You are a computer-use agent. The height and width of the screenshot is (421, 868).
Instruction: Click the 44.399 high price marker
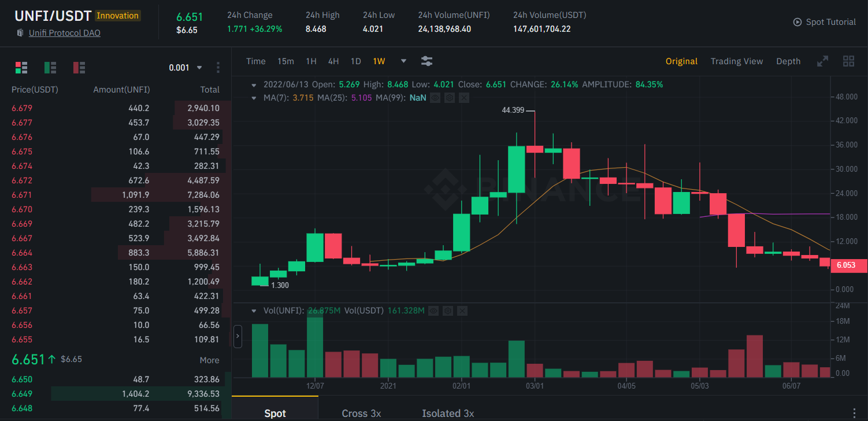(x=513, y=110)
